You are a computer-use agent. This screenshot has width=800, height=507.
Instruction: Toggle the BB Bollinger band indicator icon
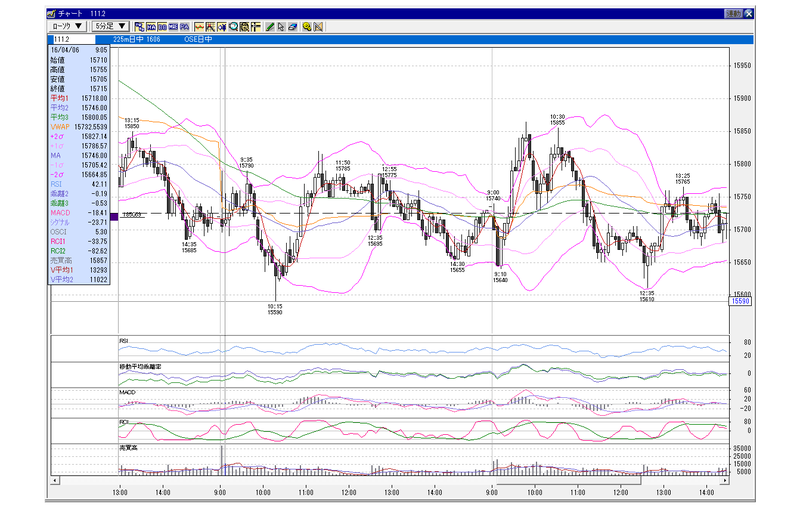[x=162, y=27]
